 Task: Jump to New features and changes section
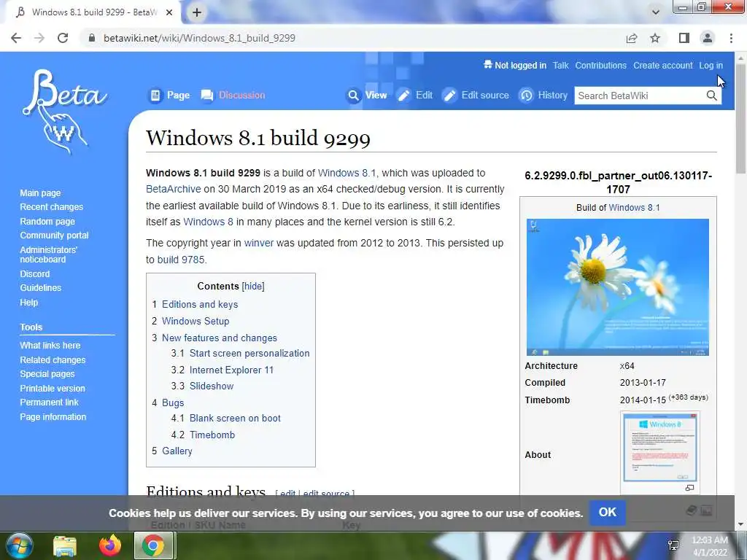(219, 338)
